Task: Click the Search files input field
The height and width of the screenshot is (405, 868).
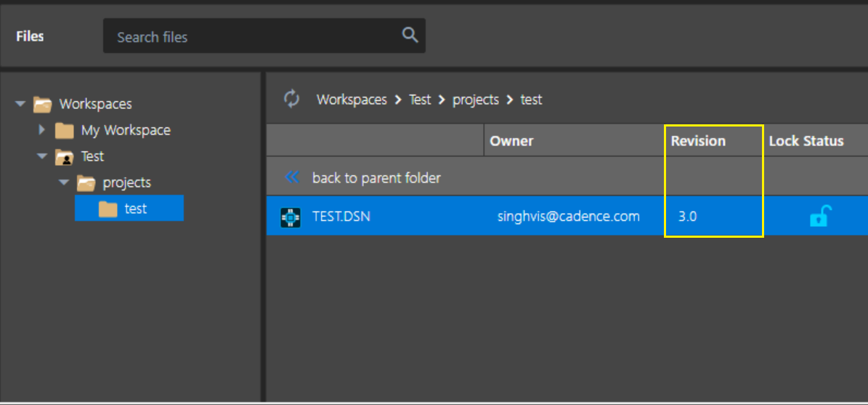Action: 264,36
